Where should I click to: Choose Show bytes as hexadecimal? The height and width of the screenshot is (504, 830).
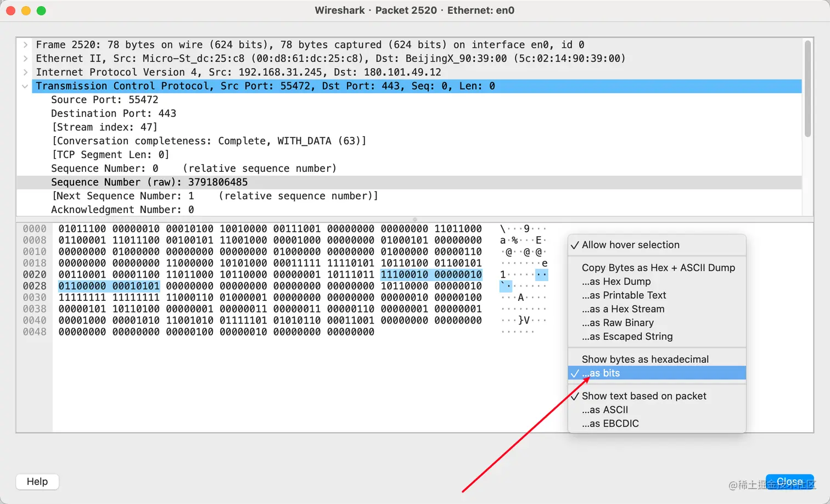(x=657, y=360)
